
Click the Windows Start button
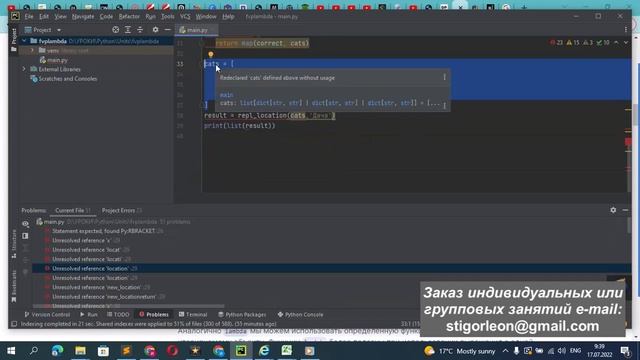(11, 351)
